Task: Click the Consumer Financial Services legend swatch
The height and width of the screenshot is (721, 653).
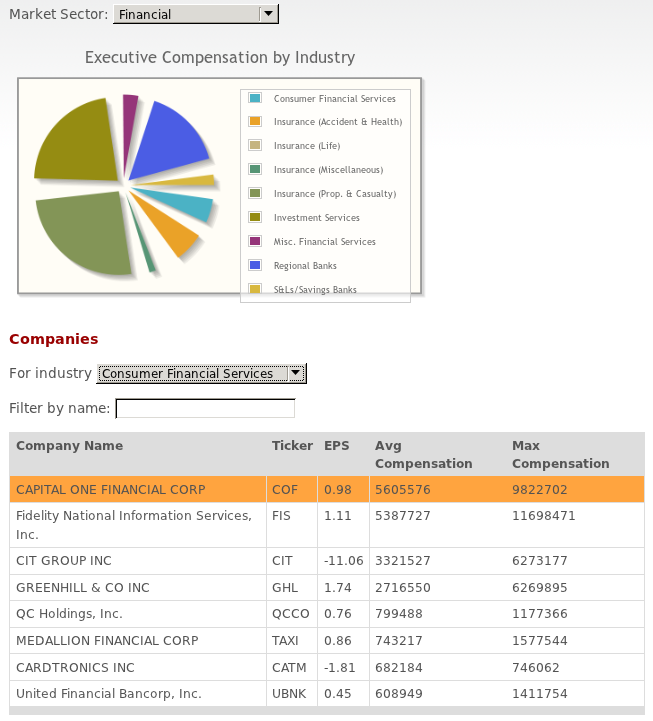Action: (x=255, y=98)
